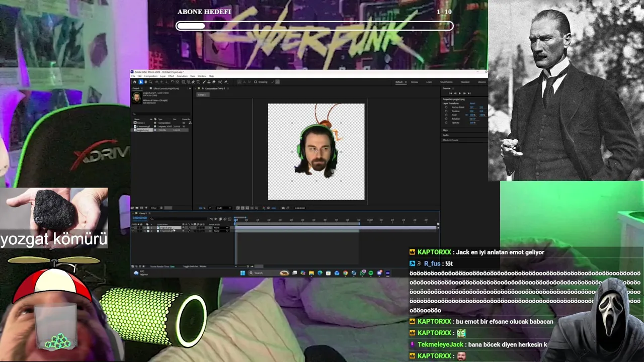Expand the Align panel
The width and height of the screenshot is (644, 362).
(x=445, y=130)
